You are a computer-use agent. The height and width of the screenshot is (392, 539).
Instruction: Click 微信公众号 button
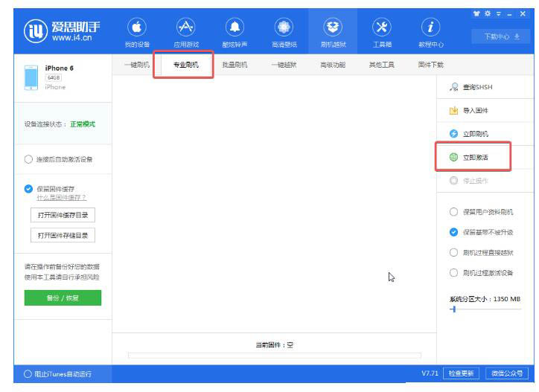click(507, 373)
